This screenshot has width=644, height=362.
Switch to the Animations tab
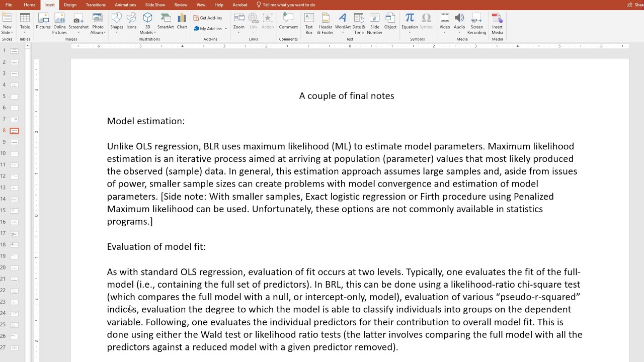point(125,5)
